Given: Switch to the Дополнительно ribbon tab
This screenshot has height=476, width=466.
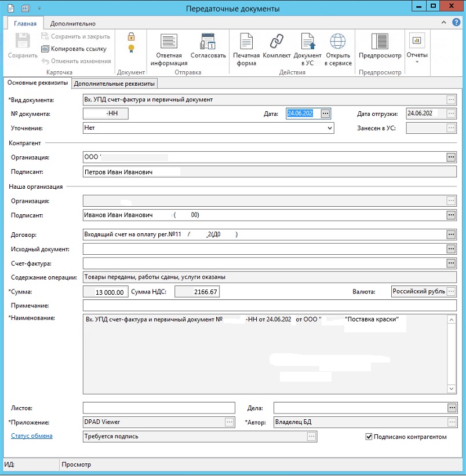Looking at the screenshot, I should (x=72, y=24).
